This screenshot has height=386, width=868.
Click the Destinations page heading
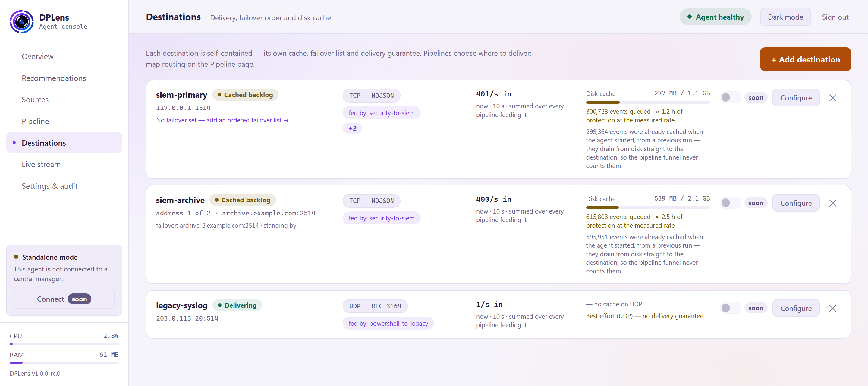coord(173,17)
